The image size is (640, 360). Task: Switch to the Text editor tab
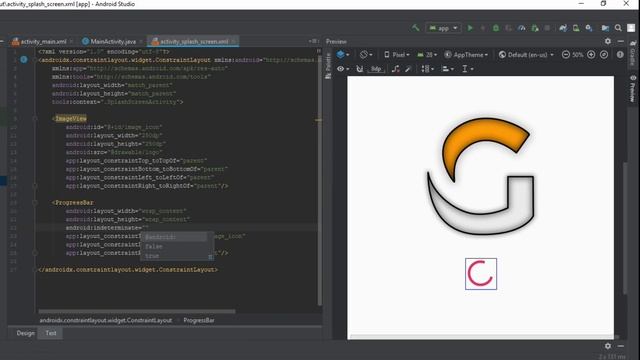coord(51,333)
